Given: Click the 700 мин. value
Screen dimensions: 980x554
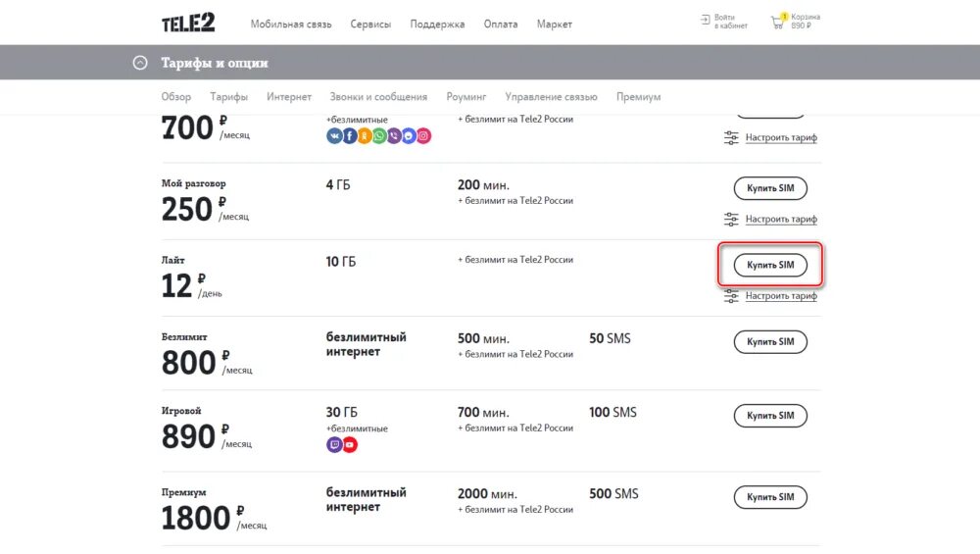Looking at the screenshot, I should [x=483, y=412].
